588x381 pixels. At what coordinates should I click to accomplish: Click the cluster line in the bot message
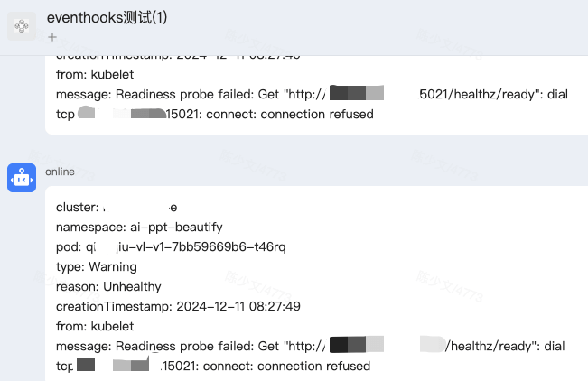coord(117,208)
